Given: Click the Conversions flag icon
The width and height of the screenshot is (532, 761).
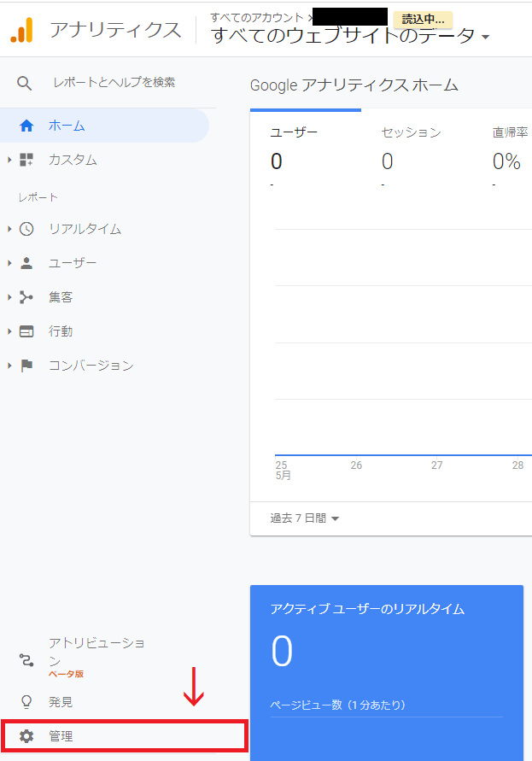Looking at the screenshot, I should 26,366.
